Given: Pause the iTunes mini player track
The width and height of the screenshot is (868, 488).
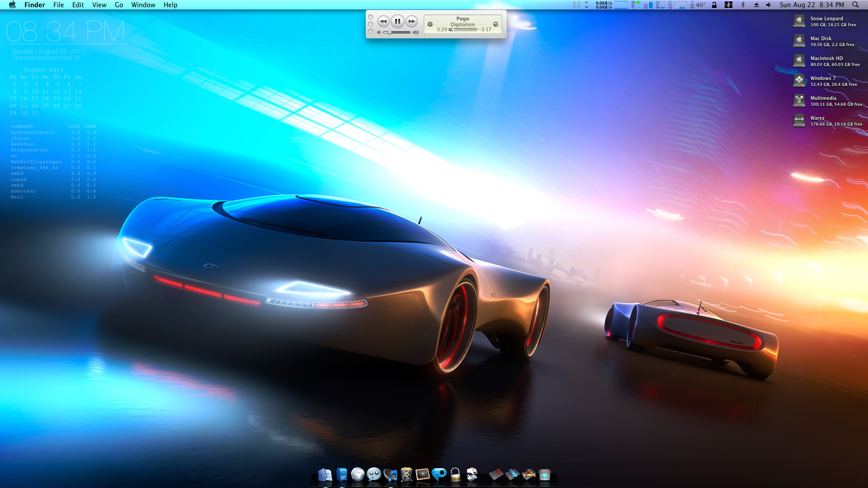Looking at the screenshot, I should (397, 21).
